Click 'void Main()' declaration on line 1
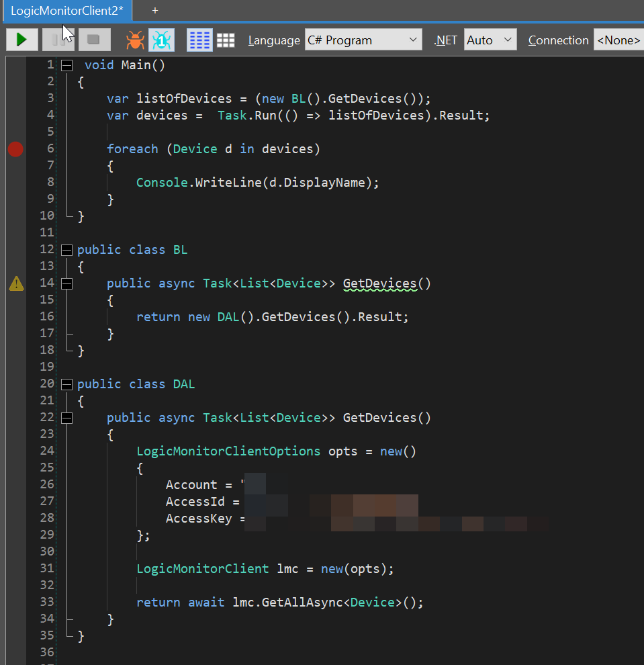This screenshot has height=665, width=644. pyautogui.click(x=125, y=65)
